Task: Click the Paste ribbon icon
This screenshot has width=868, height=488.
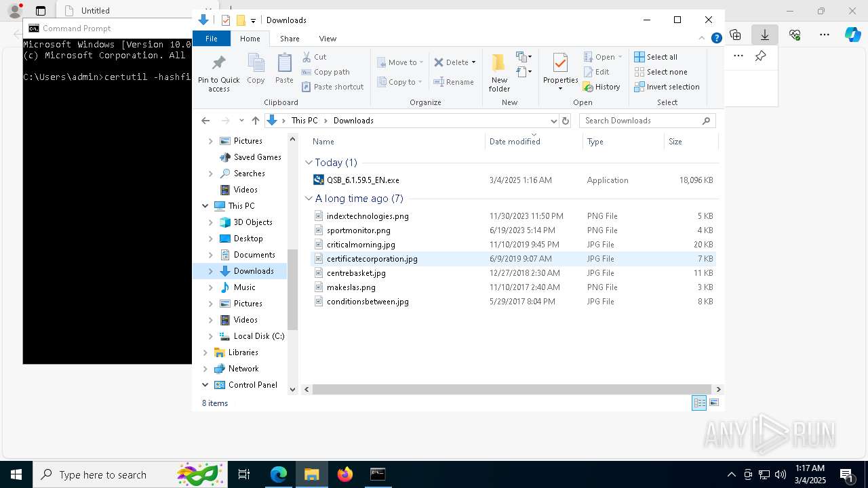Action: click(284, 69)
